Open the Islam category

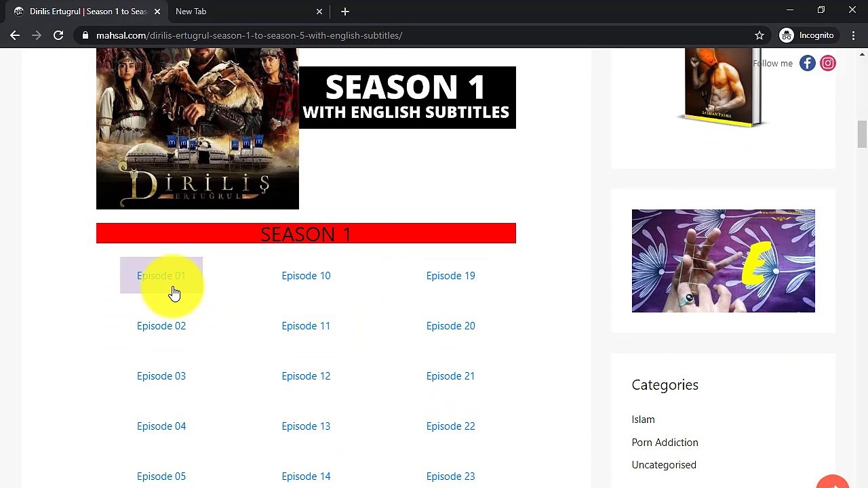pyautogui.click(x=643, y=420)
